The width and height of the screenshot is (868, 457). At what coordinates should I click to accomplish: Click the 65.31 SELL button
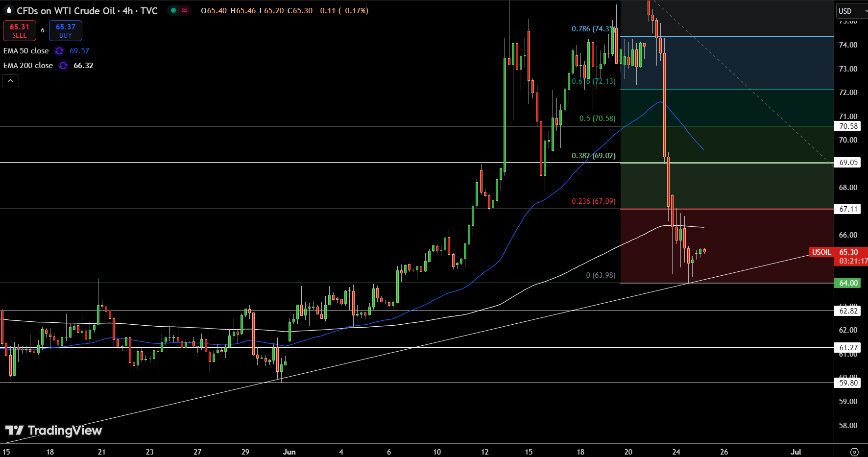click(20, 30)
